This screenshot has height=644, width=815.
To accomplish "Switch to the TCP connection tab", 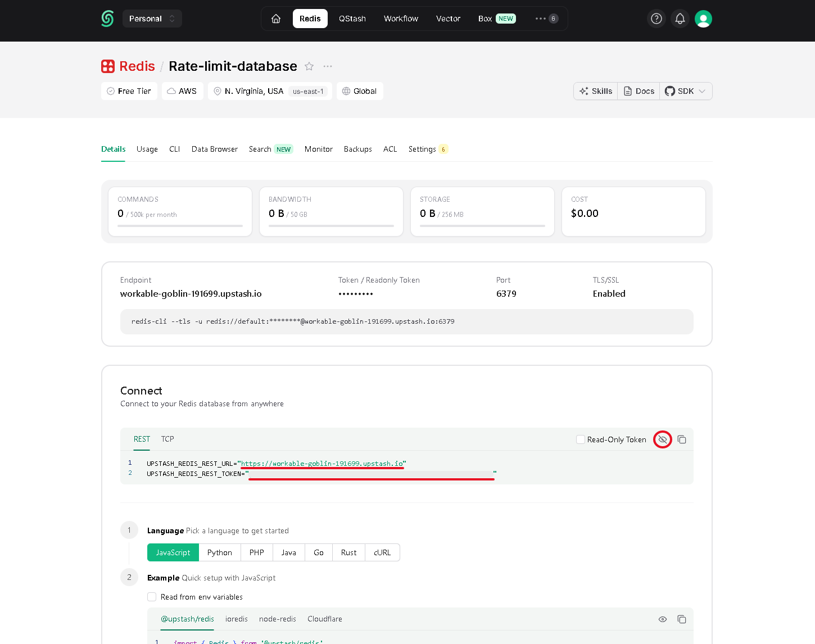I will [x=167, y=439].
